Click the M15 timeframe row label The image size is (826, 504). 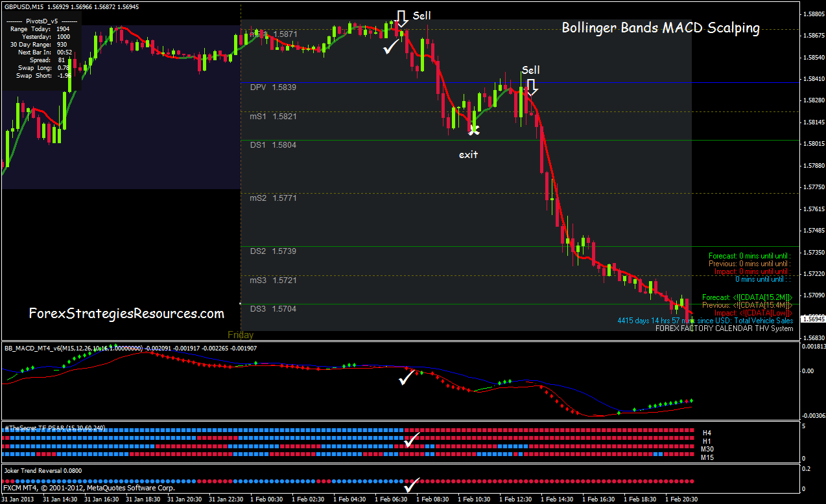click(707, 457)
